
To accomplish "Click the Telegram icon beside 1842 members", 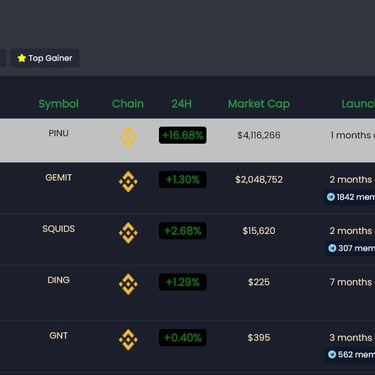I will tap(331, 197).
